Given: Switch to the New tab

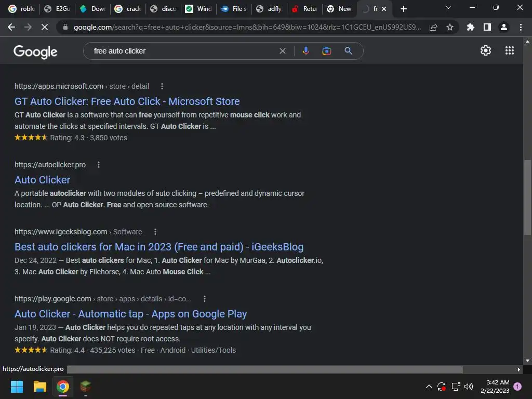Looking at the screenshot, I should 339,9.
